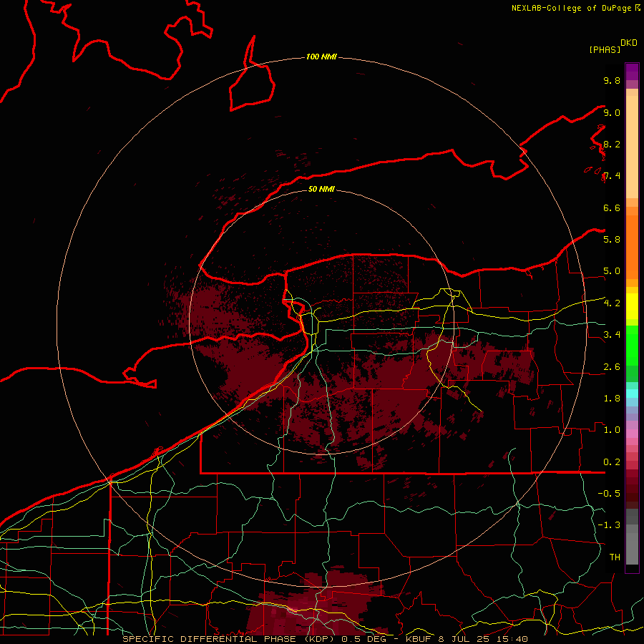Select the 9.8 value on color scale
This screenshot has width=644, height=644.
pyautogui.click(x=612, y=80)
